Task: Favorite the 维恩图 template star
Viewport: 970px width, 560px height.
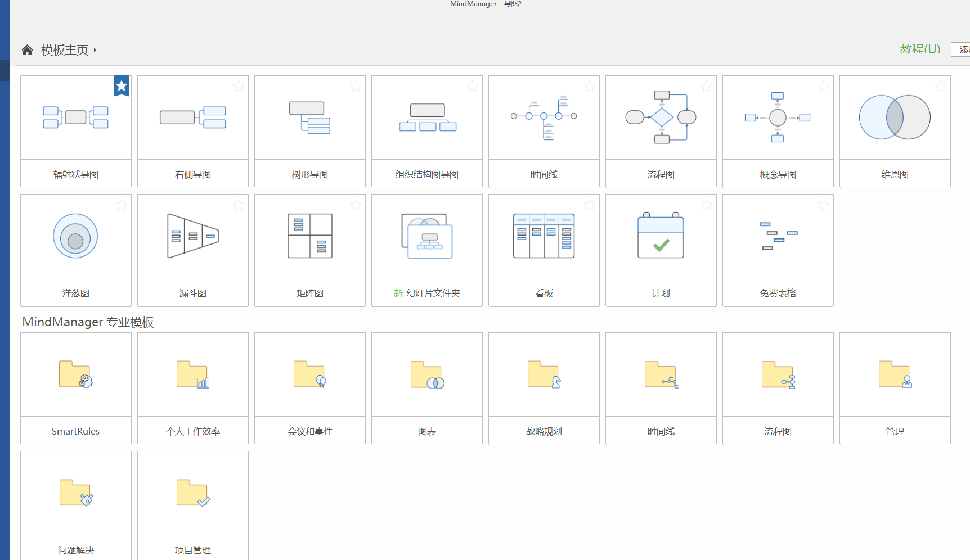Action: pyautogui.click(x=941, y=86)
